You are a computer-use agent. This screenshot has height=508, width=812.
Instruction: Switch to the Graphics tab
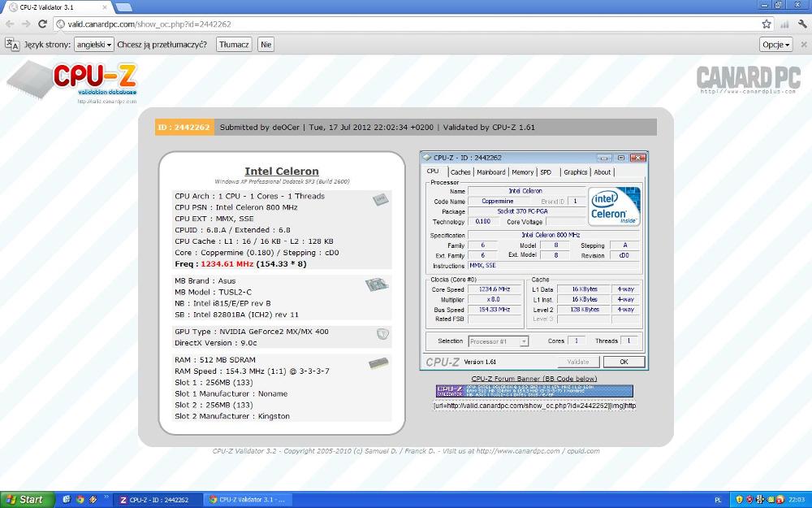point(576,172)
